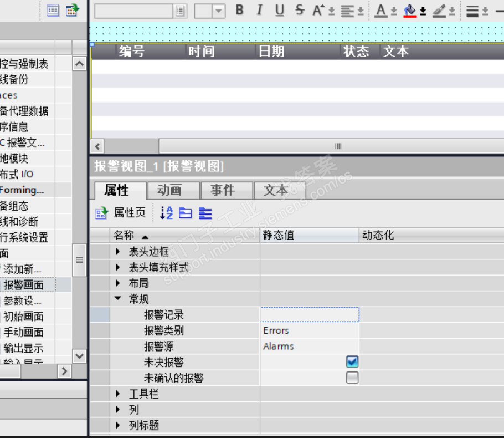The image size is (504, 438).
Task: Select 添加新... in project tree
Action: tap(22, 269)
